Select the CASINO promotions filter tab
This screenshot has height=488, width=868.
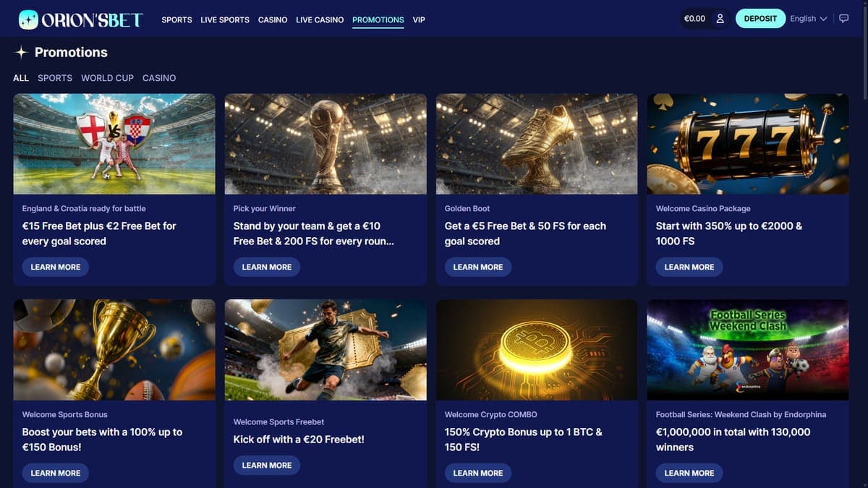tap(159, 78)
